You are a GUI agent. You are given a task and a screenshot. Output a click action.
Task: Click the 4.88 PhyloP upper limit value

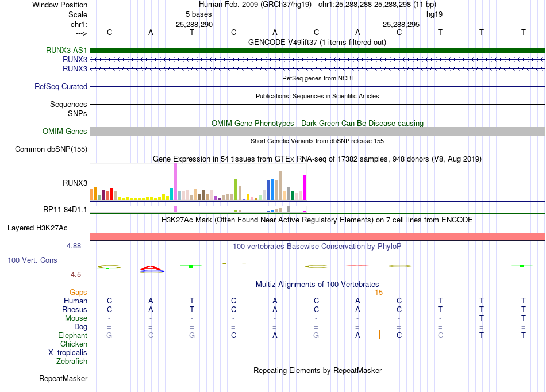coord(74,246)
